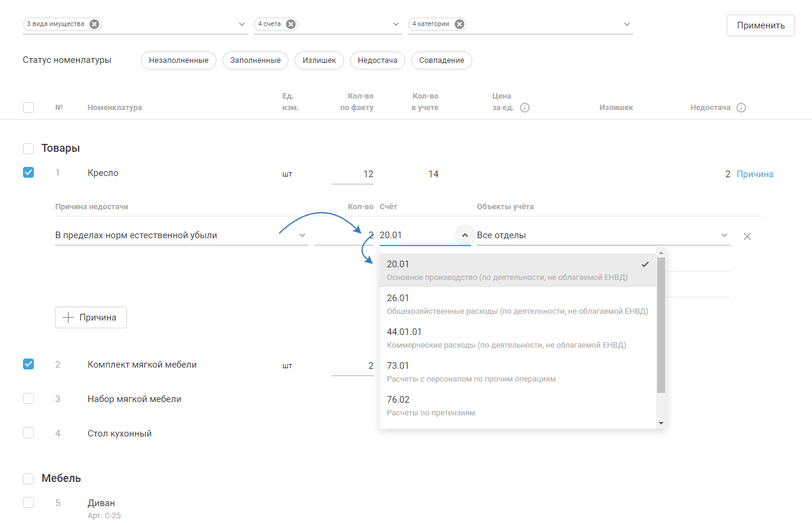The height and width of the screenshot is (523, 812).
Task: Filter by Излишек status chip
Action: coord(319,60)
